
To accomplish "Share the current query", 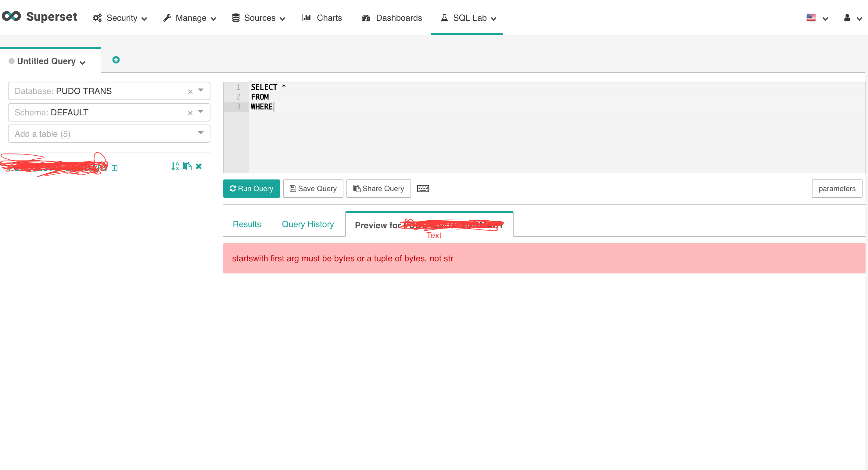I will pyautogui.click(x=378, y=189).
